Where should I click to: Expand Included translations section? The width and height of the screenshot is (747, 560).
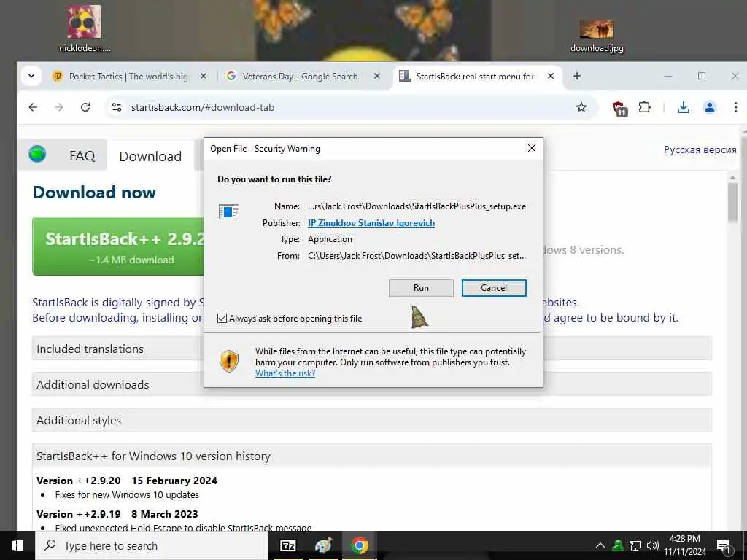(371, 349)
